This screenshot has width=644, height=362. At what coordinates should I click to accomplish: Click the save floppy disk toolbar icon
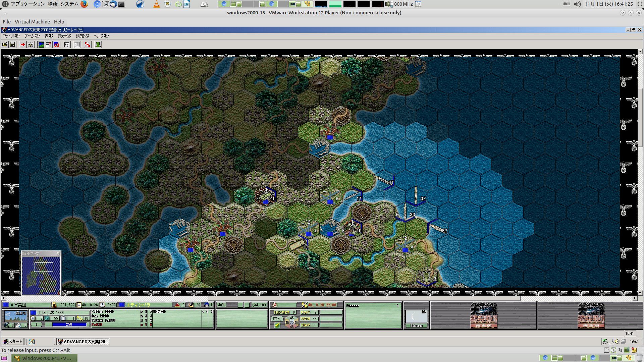coord(12,45)
